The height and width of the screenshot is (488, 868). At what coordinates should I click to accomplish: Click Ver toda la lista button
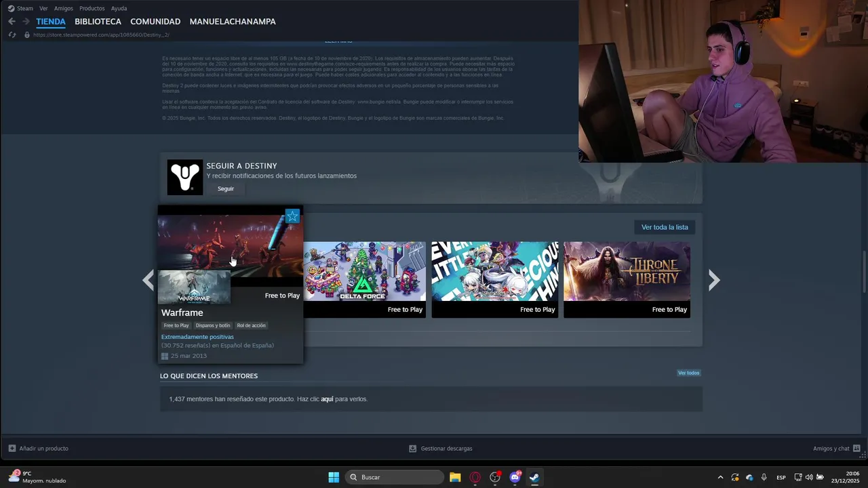(665, 227)
